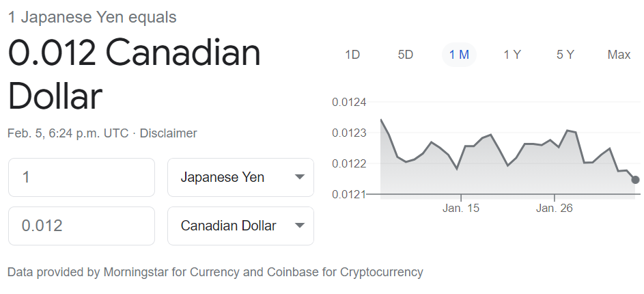Show the 1 Y chart view
The height and width of the screenshot is (294, 644).
[x=512, y=55]
